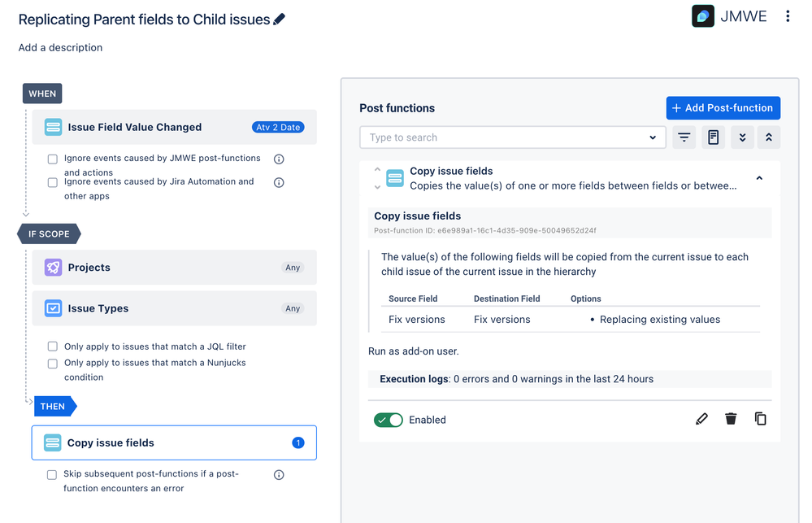The width and height of the screenshot is (812, 523).
Task: Click the THEN section label
Action: (x=55, y=407)
